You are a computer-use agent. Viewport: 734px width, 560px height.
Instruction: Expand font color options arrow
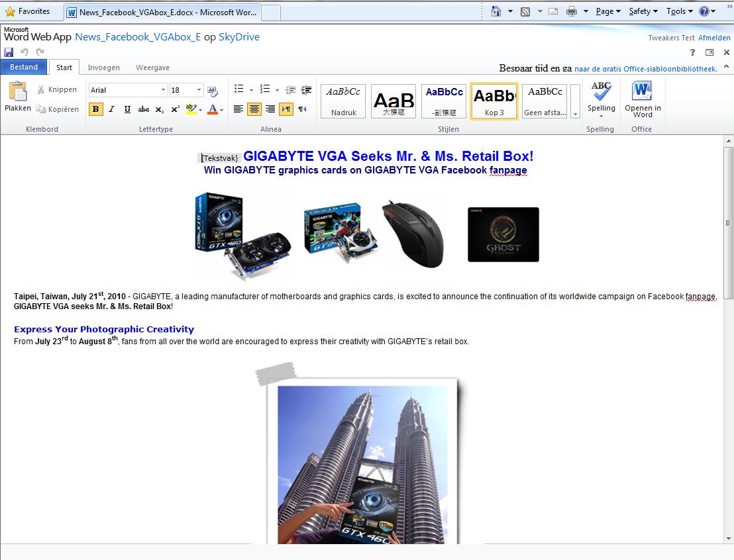pyautogui.click(x=221, y=110)
